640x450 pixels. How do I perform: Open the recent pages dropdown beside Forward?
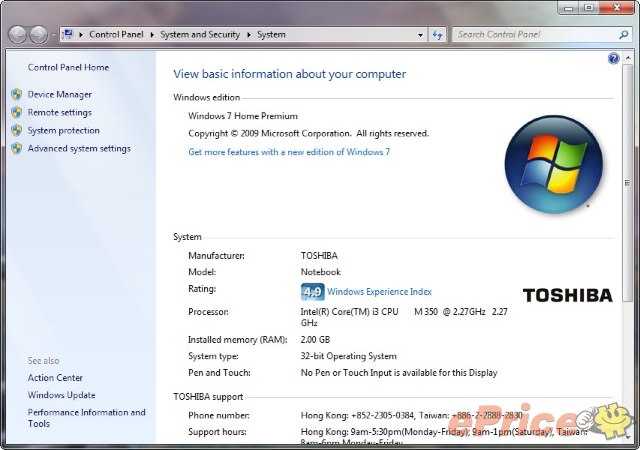[x=53, y=35]
